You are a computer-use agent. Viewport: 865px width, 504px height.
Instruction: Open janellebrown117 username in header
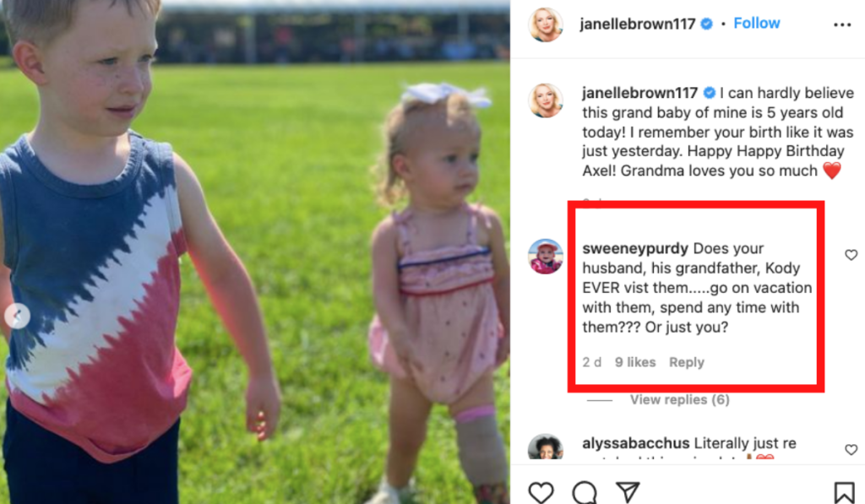[637, 24]
